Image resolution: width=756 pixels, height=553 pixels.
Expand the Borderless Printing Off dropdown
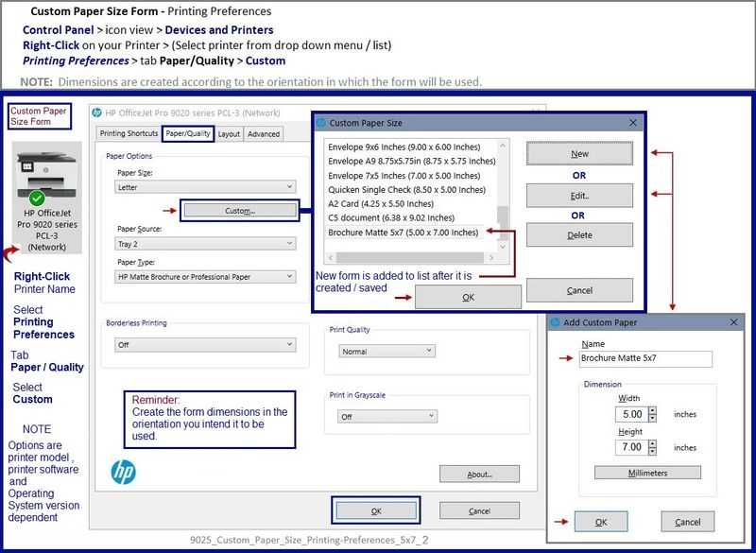(x=205, y=345)
